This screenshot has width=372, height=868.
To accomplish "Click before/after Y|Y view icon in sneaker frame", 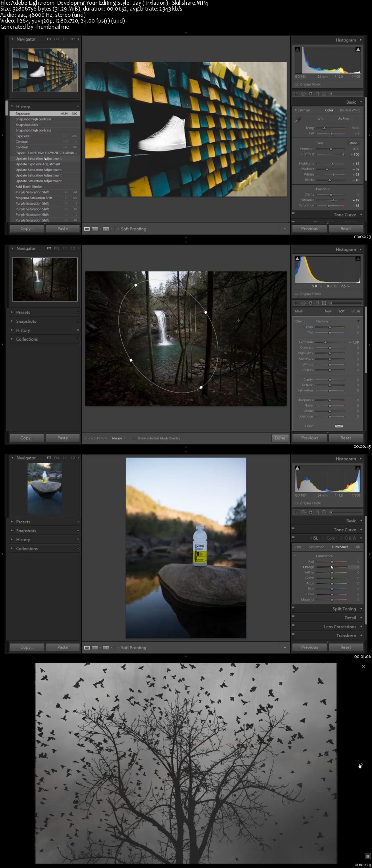I will point(106,229).
